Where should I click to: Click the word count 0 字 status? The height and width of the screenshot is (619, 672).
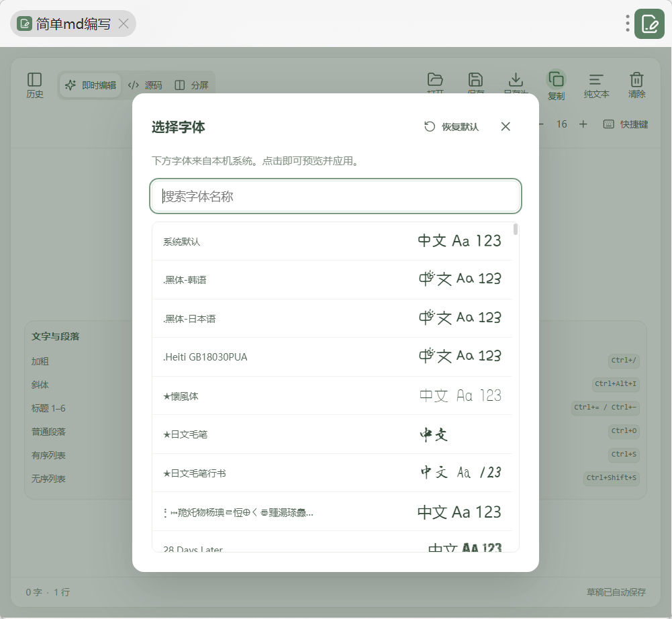click(x=34, y=592)
